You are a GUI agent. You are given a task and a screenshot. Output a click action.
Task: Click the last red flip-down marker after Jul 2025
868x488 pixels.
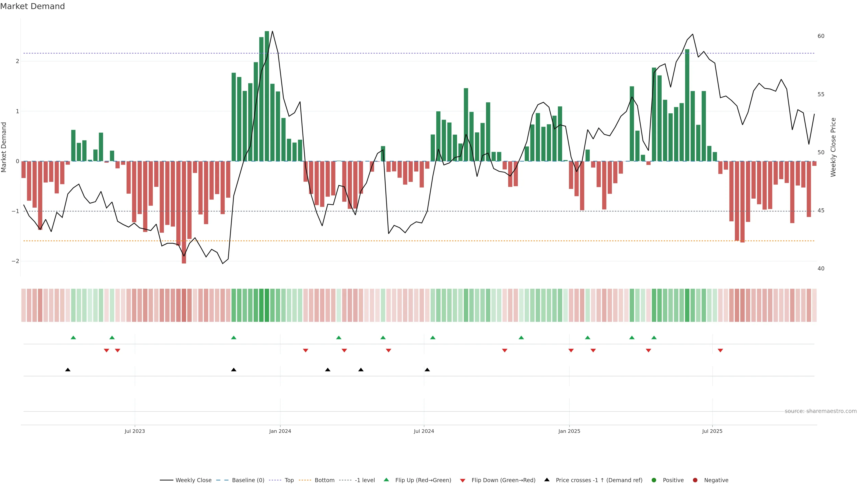click(720, 351)
